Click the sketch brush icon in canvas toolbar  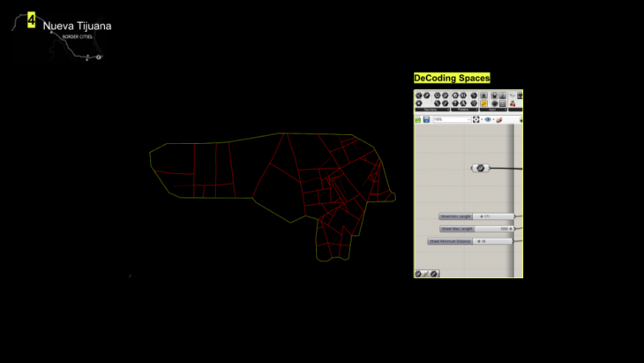(498, 119)
